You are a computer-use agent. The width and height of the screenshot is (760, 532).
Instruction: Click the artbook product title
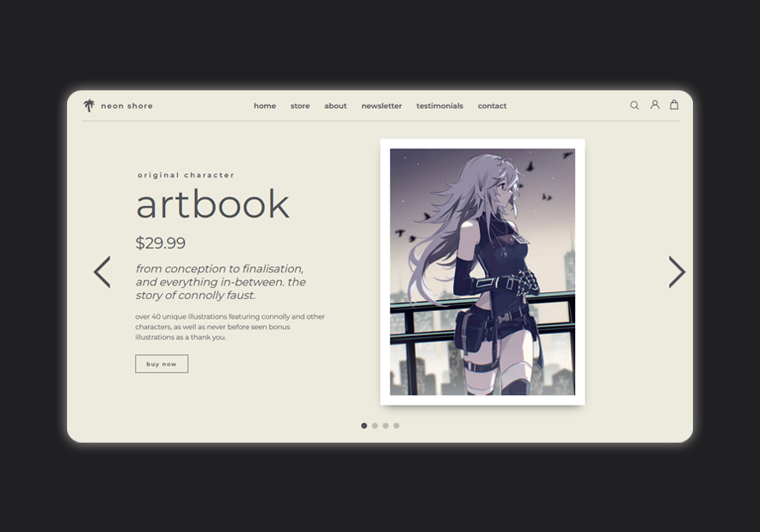(212, 205)
